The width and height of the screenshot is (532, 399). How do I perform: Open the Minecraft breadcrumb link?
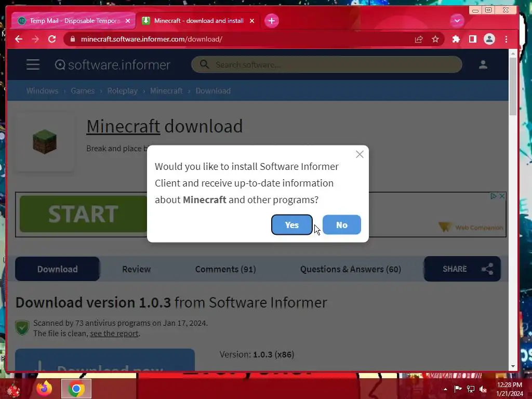point(166,90)
